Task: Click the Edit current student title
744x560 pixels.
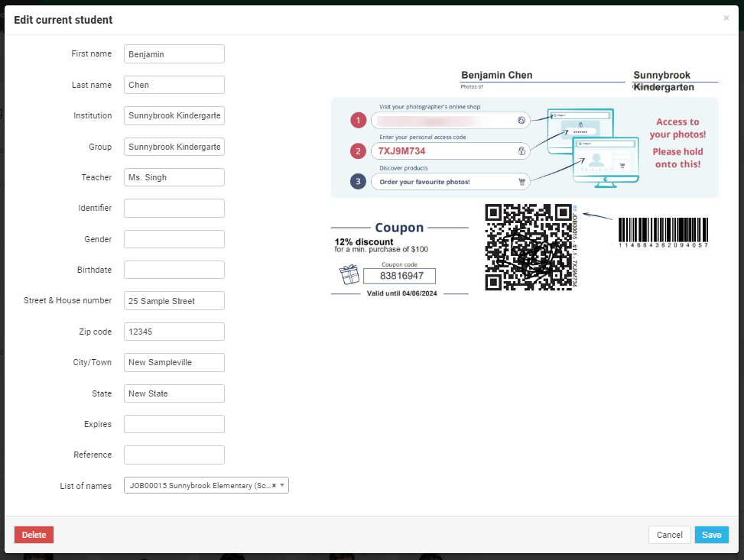Action: 63,20
